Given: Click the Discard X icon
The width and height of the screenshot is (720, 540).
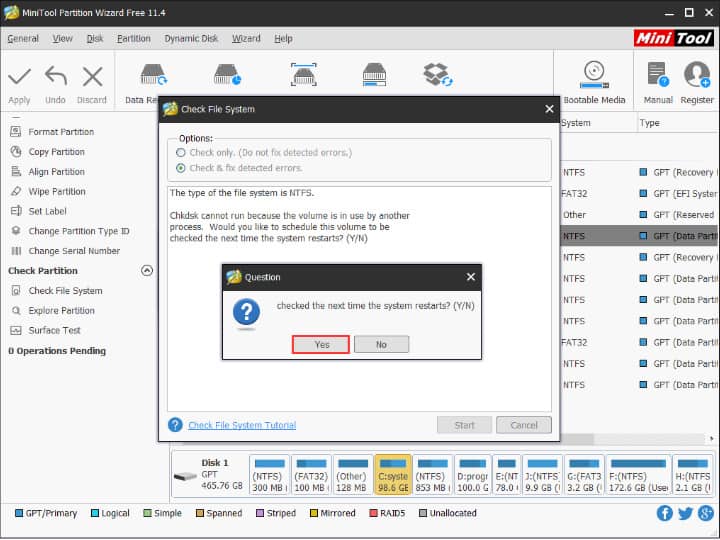Looking at the screenshot, I should tap(92, 77).
